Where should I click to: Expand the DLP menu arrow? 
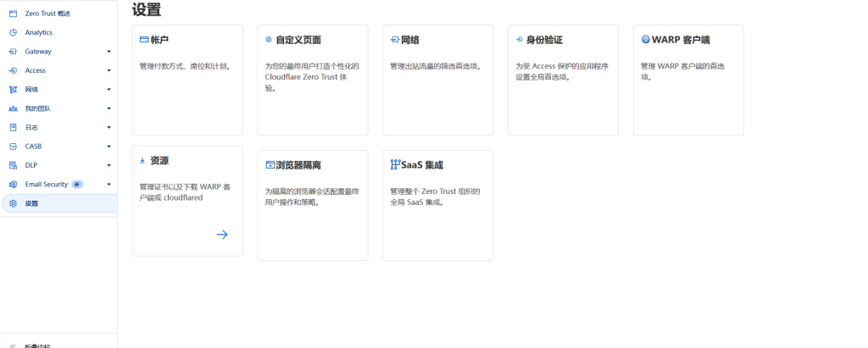(x=109, y=165)
